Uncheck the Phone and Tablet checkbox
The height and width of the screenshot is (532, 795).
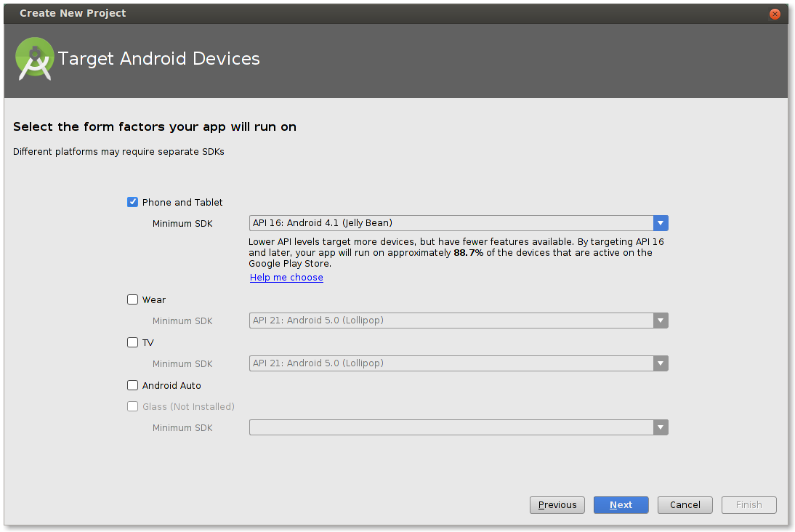tap(132, 202)
